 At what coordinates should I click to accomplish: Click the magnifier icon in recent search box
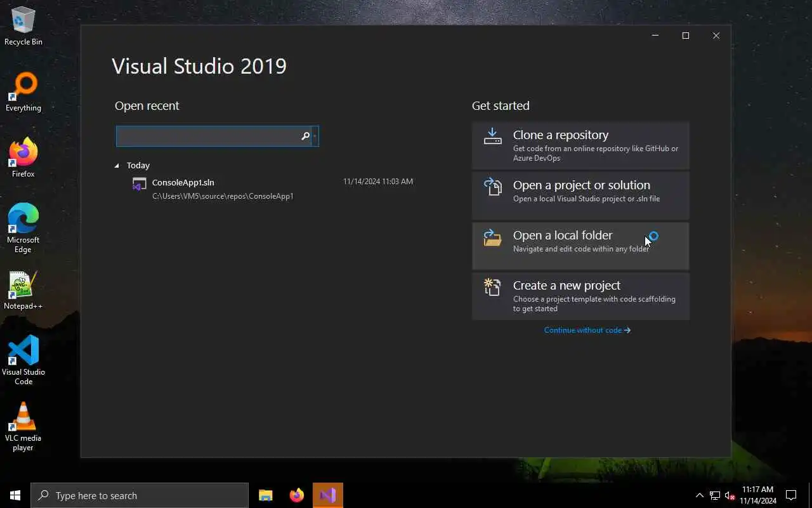point(305,136)
